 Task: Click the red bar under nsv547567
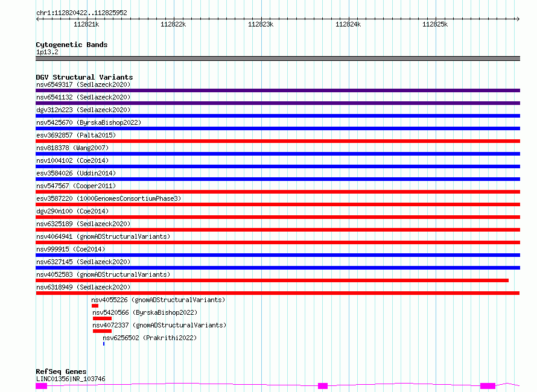(278, 192)
